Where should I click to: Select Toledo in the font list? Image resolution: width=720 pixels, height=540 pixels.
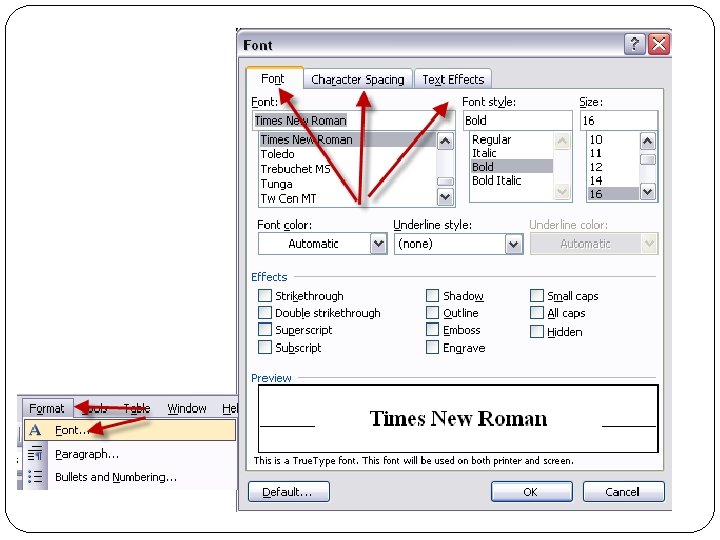[277, 154]
